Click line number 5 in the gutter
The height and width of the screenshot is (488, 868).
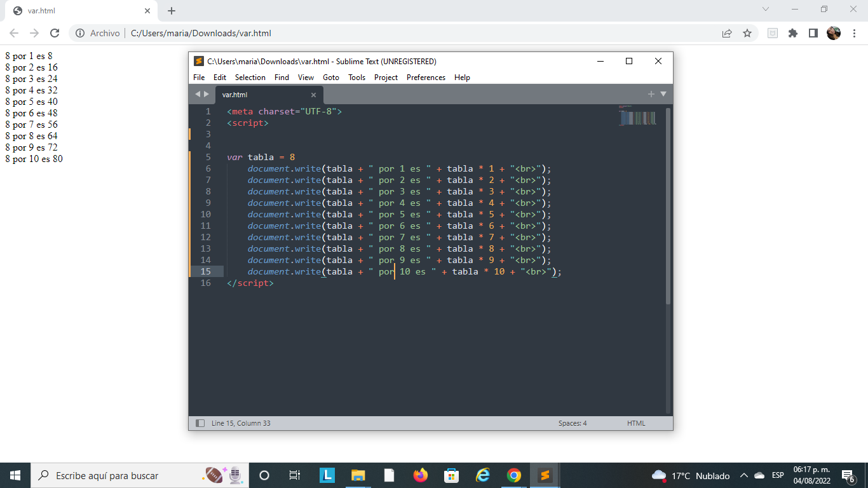pos(208,157)
